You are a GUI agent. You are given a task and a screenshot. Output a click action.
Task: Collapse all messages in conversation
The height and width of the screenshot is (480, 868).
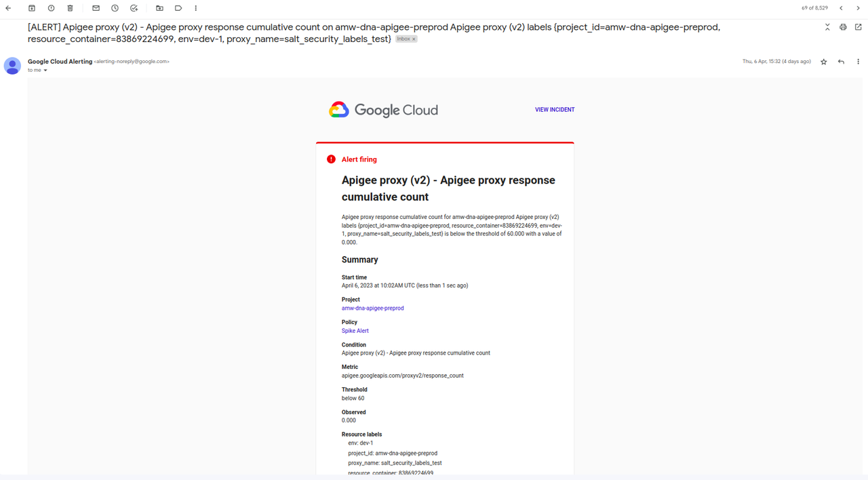(x=827, y=27)
